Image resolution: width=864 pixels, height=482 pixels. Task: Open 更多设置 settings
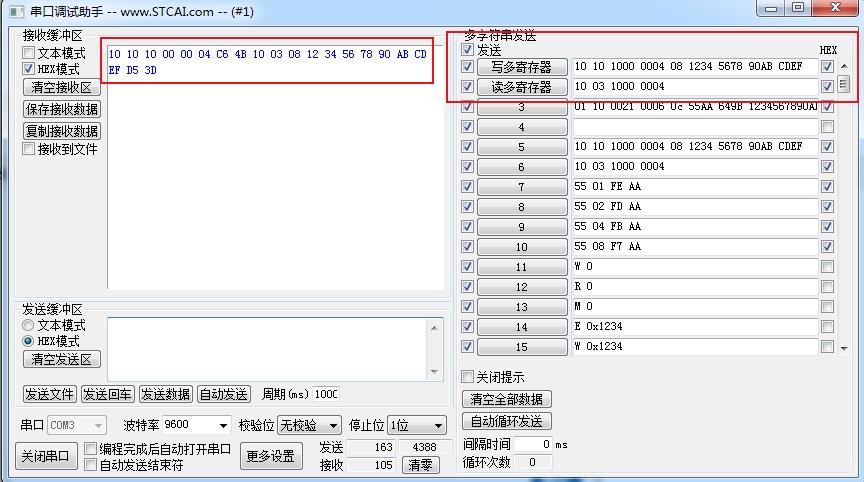click(x=271, y=457)
